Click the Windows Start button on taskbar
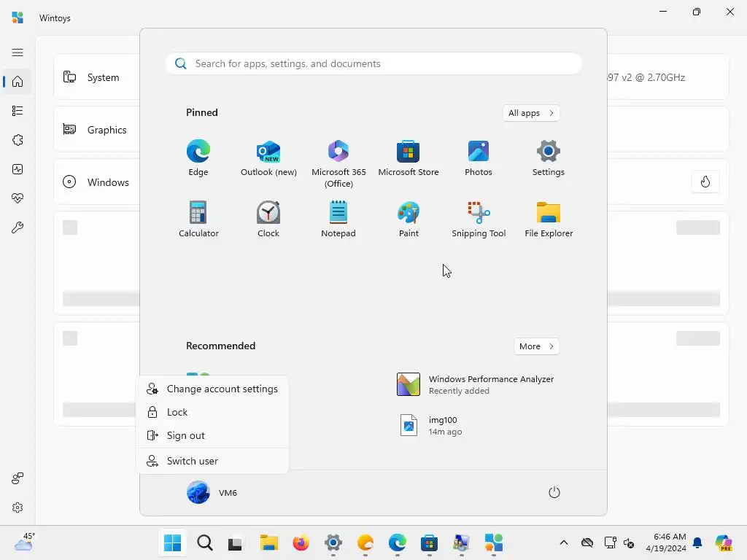Image resolution: width=747 pixels, height=560 pixels. 172,542
